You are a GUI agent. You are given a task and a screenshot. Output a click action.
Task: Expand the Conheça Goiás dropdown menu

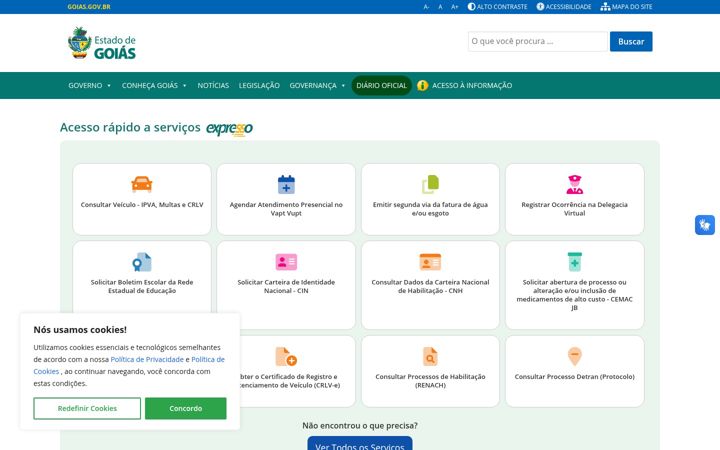(x=154, y=85)
